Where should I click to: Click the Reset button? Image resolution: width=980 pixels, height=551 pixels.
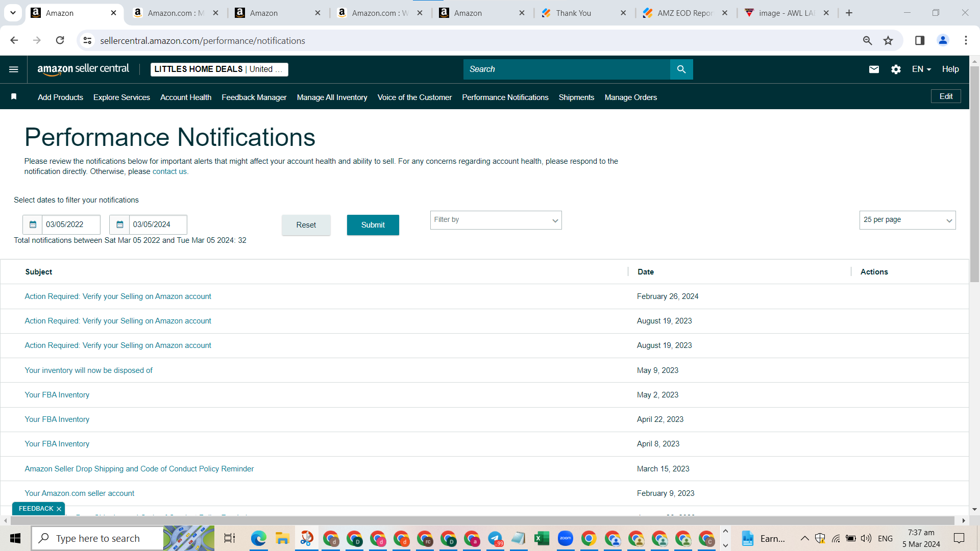coord(306,225)
